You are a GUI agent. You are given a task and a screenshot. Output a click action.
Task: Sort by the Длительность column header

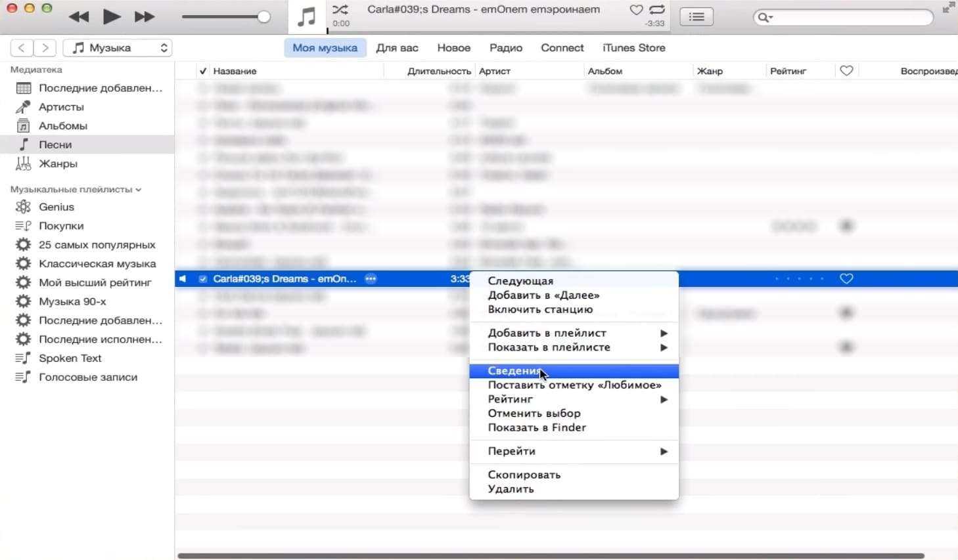(x=439, y=71)
